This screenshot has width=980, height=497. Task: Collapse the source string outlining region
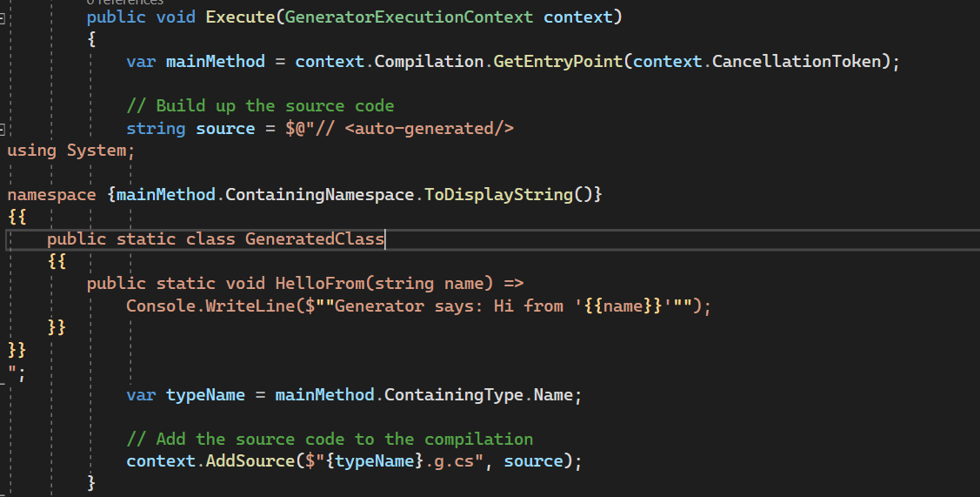tap(3, 129)
